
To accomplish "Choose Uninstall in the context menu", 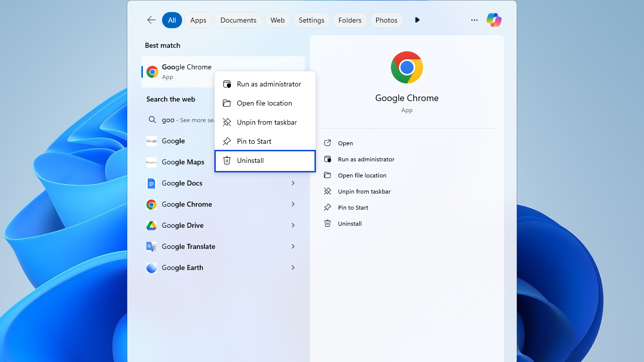I will [265, 161].
